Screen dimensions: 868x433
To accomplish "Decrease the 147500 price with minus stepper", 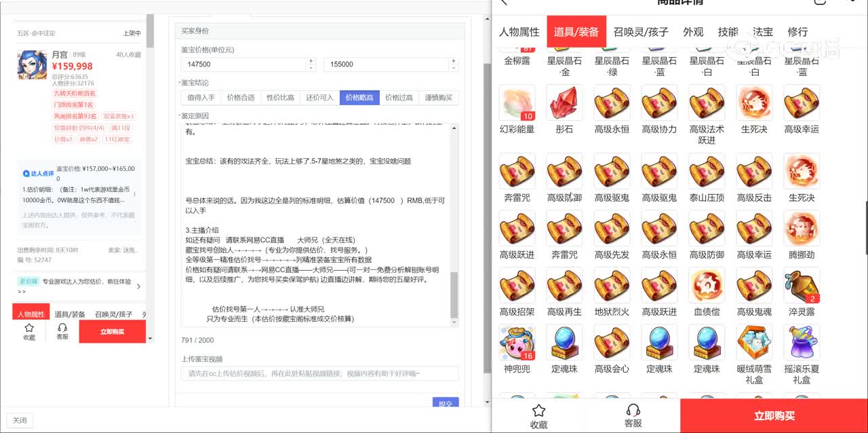I will 311,68.
